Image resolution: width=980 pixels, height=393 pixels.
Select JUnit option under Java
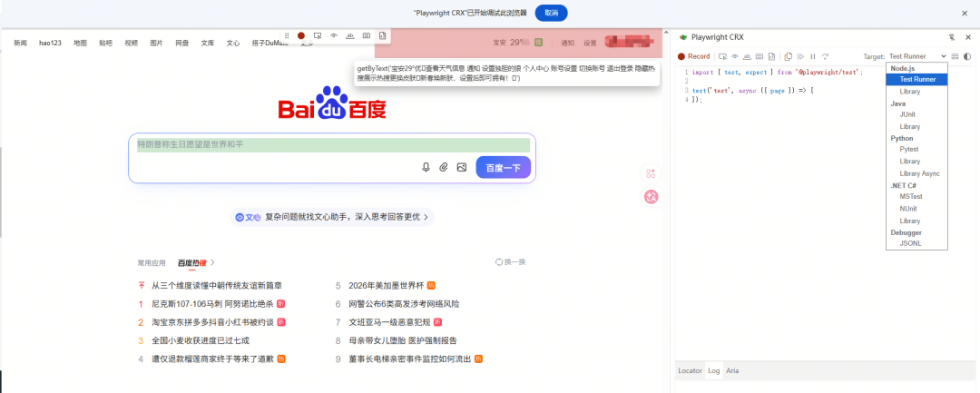pos(916,115)
